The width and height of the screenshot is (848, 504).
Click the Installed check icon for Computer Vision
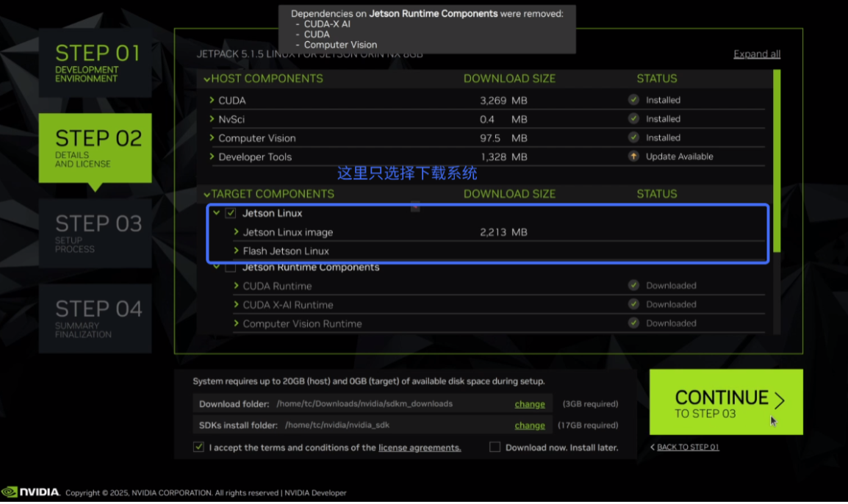point(633,137)
